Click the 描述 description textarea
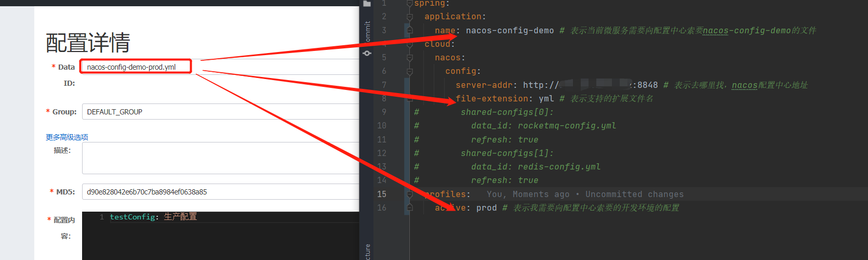 (x=220, y=158)
